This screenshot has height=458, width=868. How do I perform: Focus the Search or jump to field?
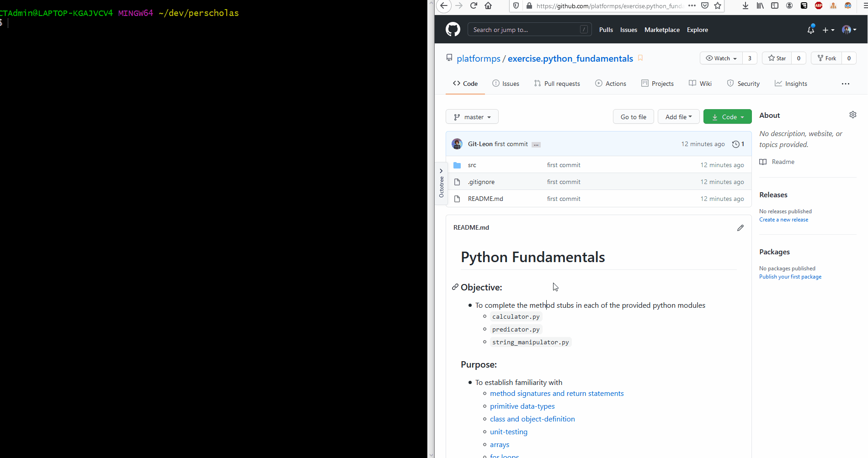[530, 30]
